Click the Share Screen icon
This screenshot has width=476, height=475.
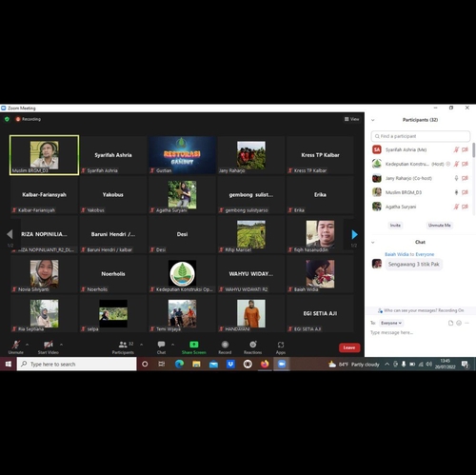coord(194,345)
